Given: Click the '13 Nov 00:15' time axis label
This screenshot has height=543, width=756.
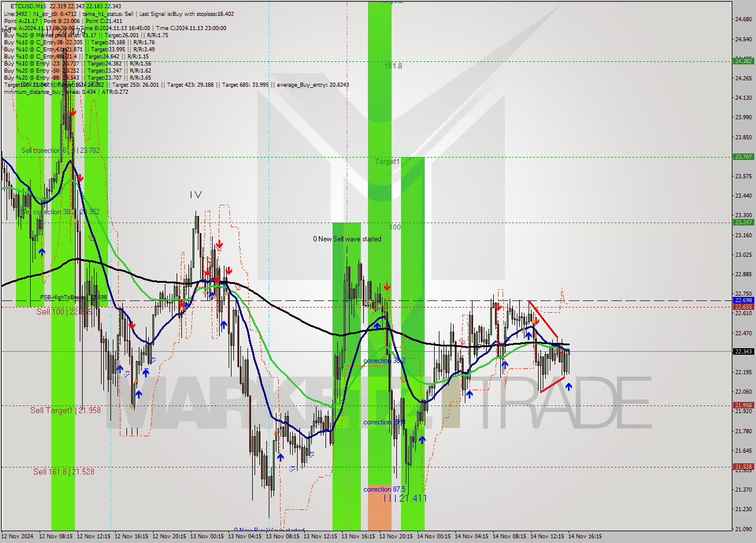Looking at the screenshot, I should tap(207, 537).
